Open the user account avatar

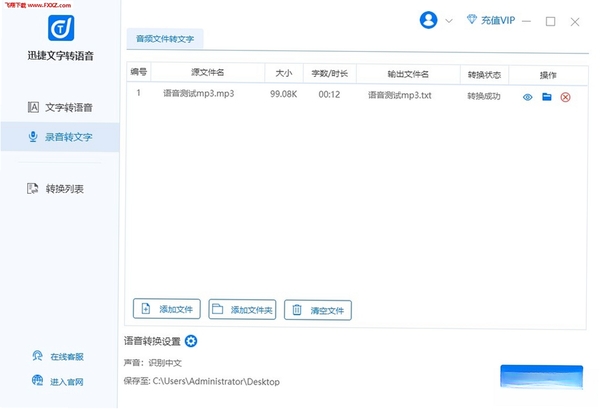[428, 20]
